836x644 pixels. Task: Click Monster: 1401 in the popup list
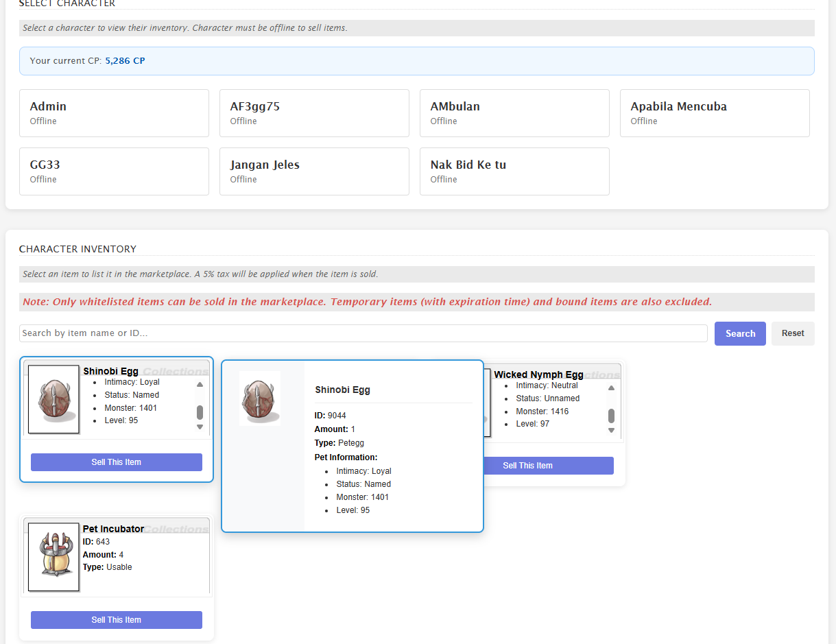(x=362, y=497)
